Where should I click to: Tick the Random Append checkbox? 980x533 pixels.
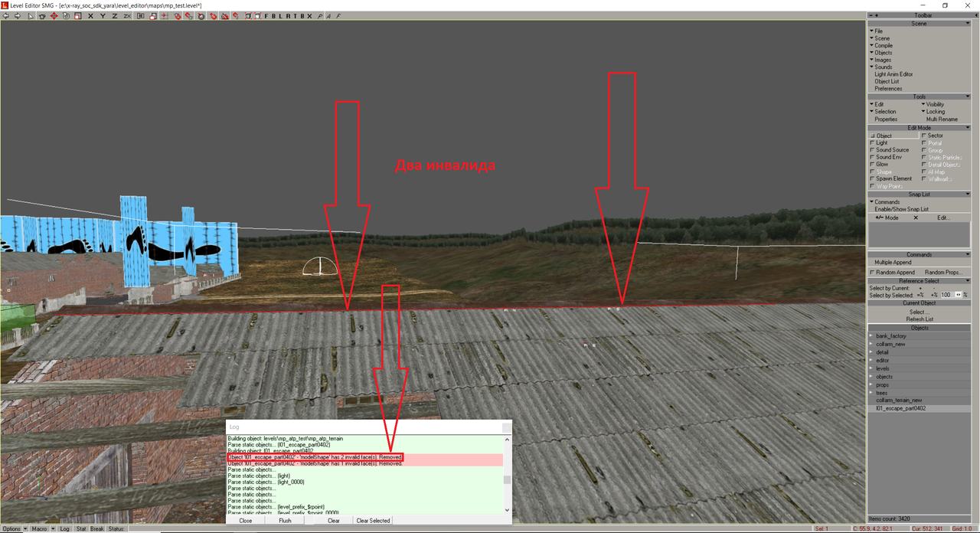pos(873,272)
